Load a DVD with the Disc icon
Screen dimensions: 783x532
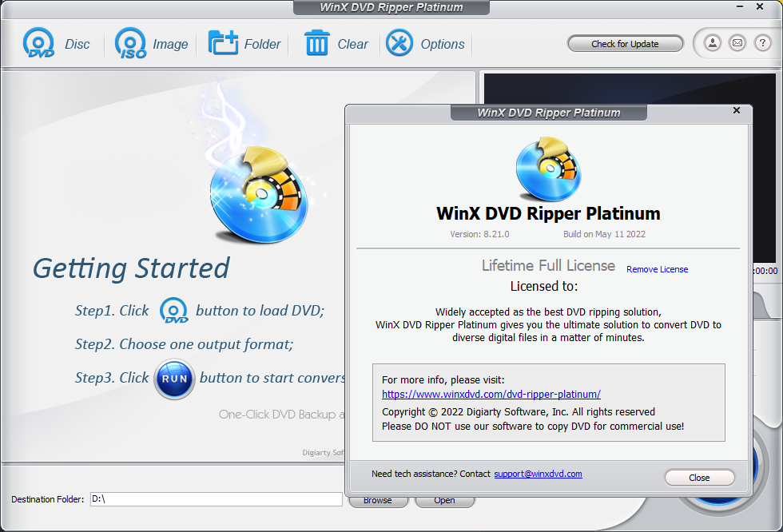pyautogui.click(x=56, y=43)
